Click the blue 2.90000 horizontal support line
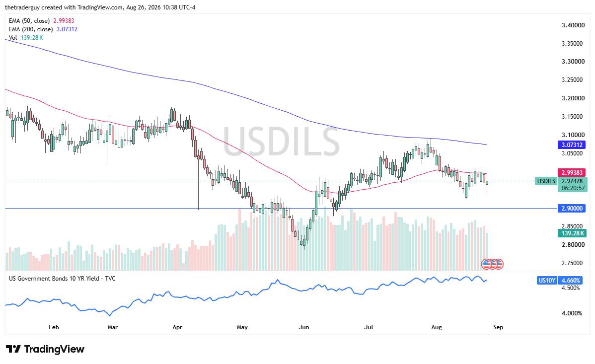Screen dimensions: 595x364 click(281, 209)
